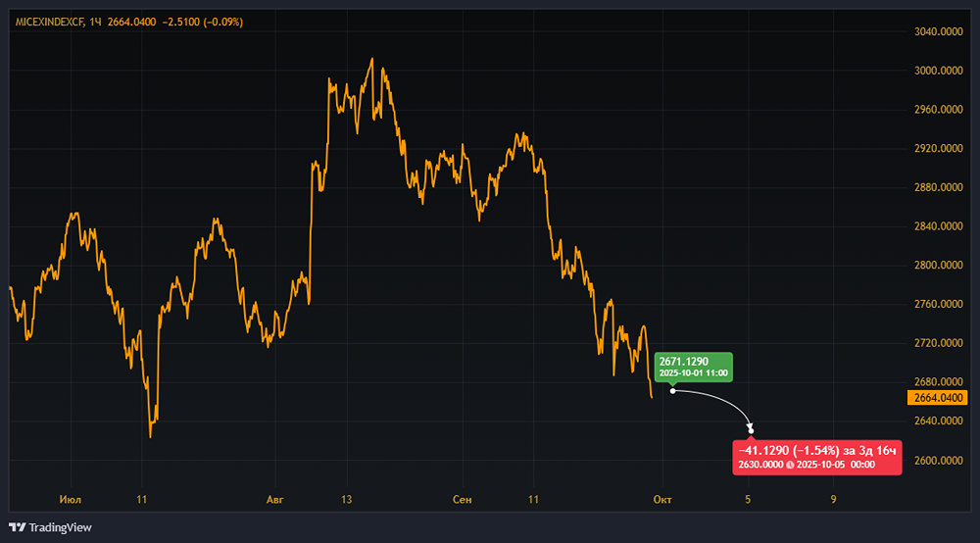Click the green 2671.1290 forecast label
The height and width of the screenshot is (543, 980).
693,367
